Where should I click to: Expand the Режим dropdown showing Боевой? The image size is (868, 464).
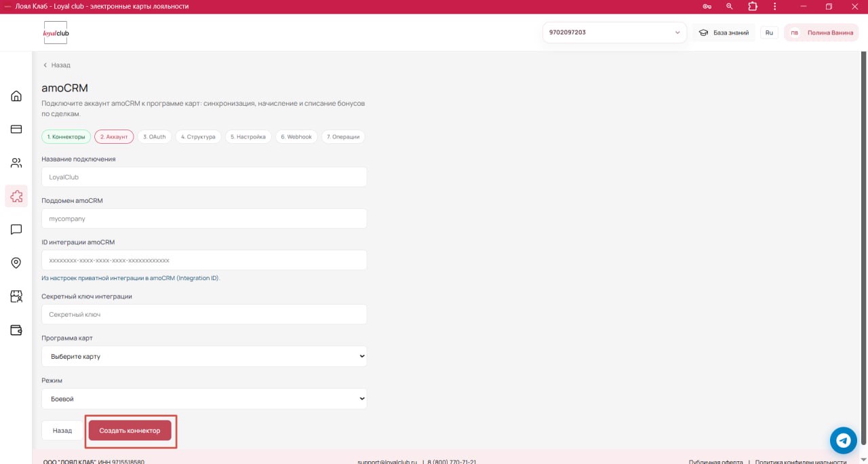click(204, 399)
